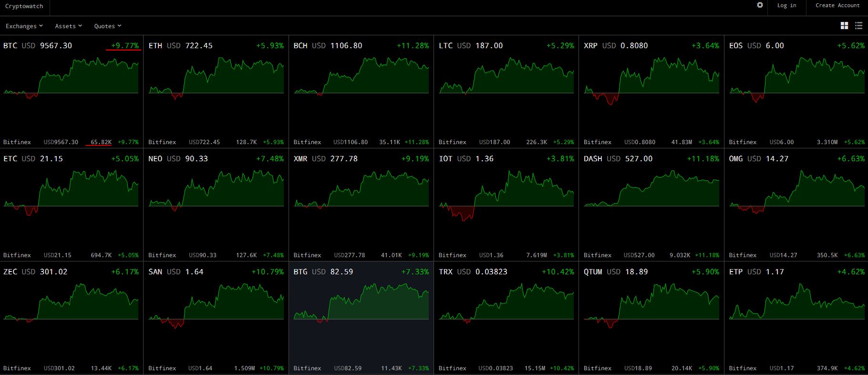Open the OMG USD chart tile
This screenshot has height=375, width=868.
point(796,205)
